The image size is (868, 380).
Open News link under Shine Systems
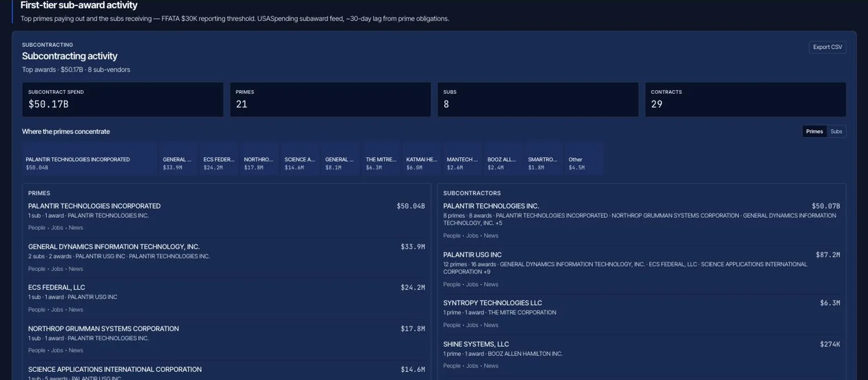point(491,366)
